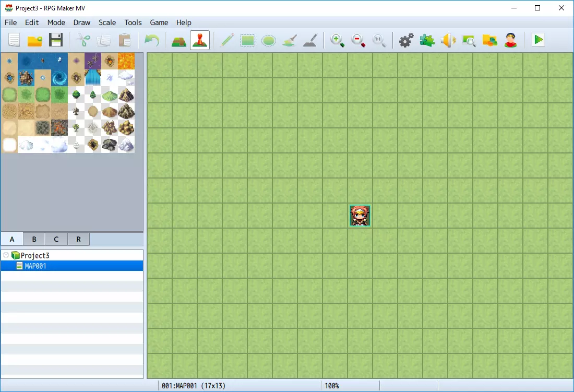Screen dimensions: 574x392
Task: Select the Pencil drawing tool
Action: click(x=227, y=40)
